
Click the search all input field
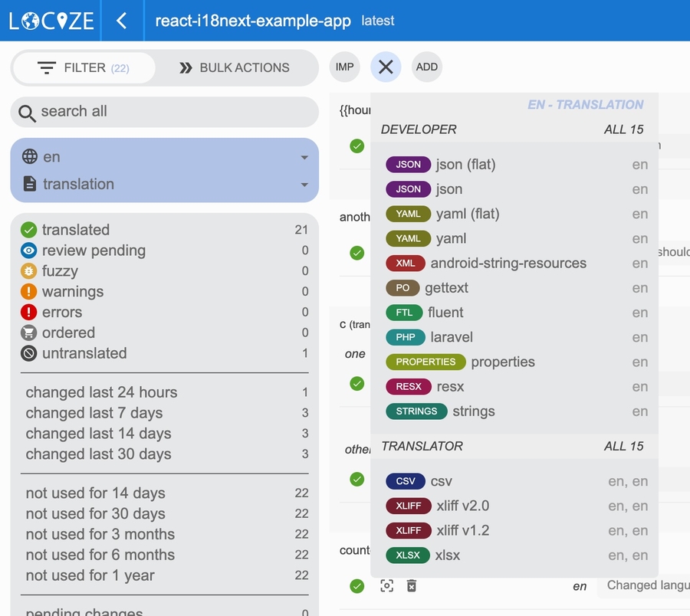point(172,112)
